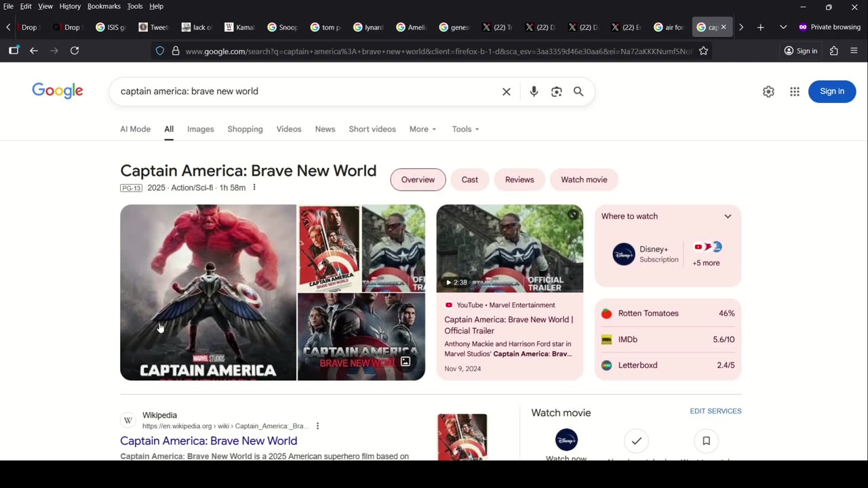Switch to the Snoop browser tab

pos(282,27)
